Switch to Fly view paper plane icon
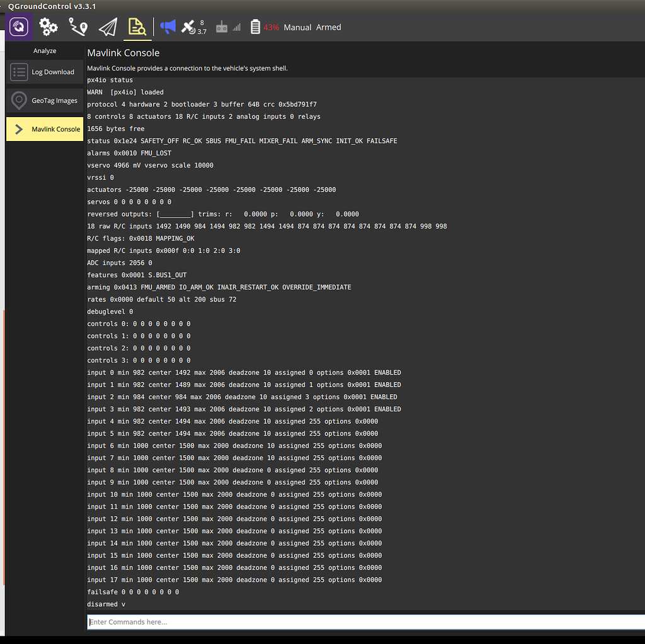645x644 pixels. point(107,27)
